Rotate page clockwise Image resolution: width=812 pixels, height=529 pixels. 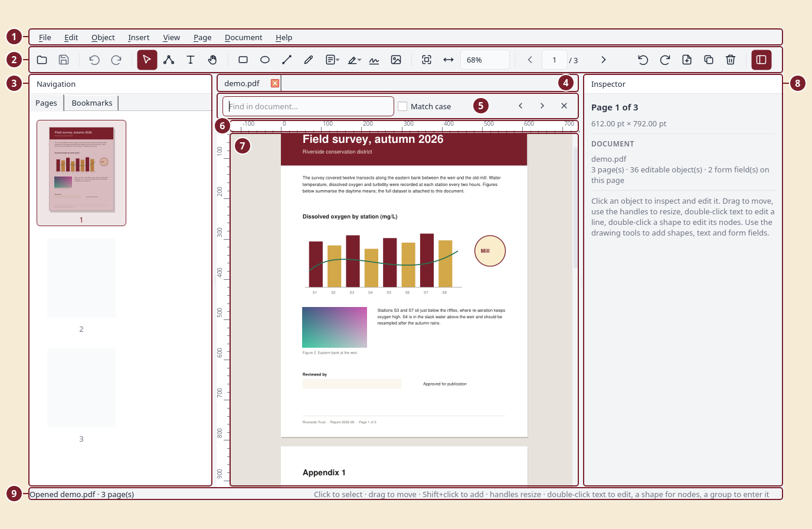pos(665,60)
